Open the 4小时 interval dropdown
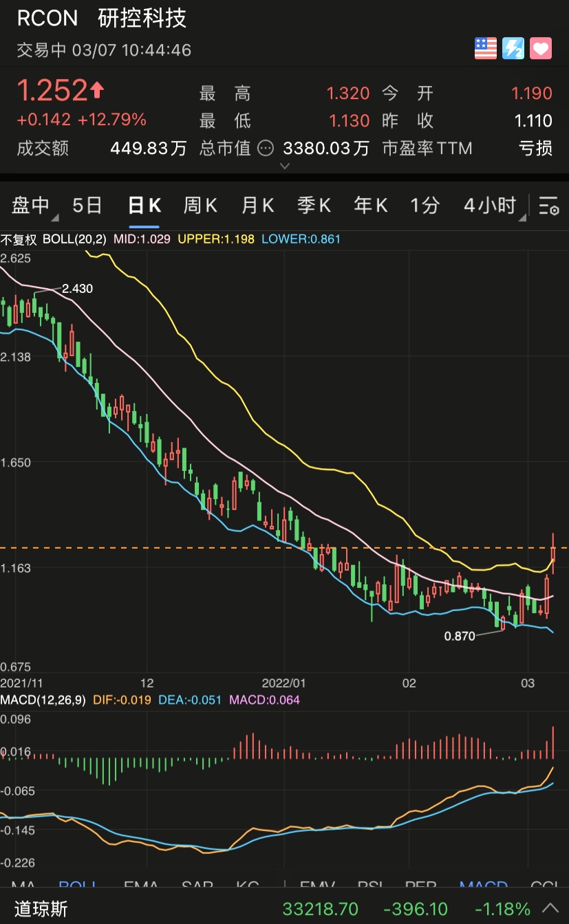Screen dimensions: 569x924 [x=490, y=205]
